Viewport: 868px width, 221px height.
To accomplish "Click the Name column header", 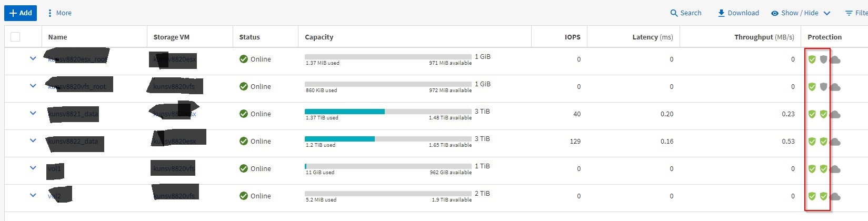I will (57, 37).
